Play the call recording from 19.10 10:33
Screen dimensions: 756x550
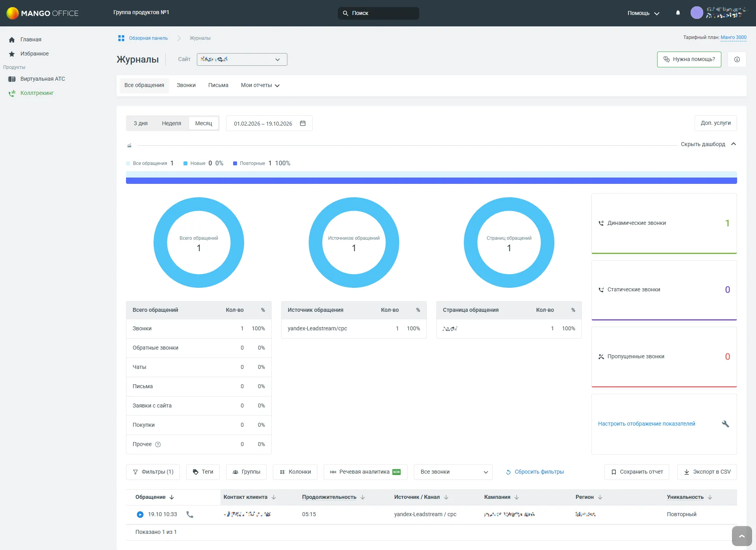coord(140,514)
